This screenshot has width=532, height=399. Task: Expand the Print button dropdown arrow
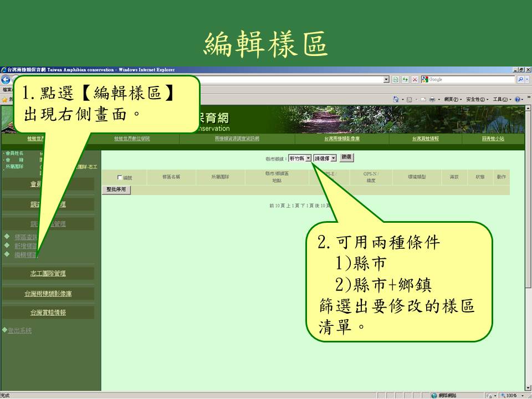click(439, 99)
